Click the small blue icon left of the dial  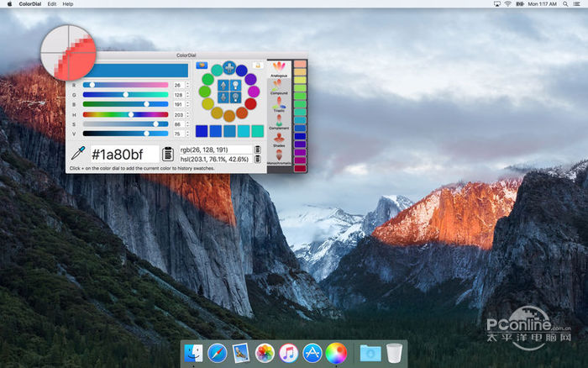[202, 66]
